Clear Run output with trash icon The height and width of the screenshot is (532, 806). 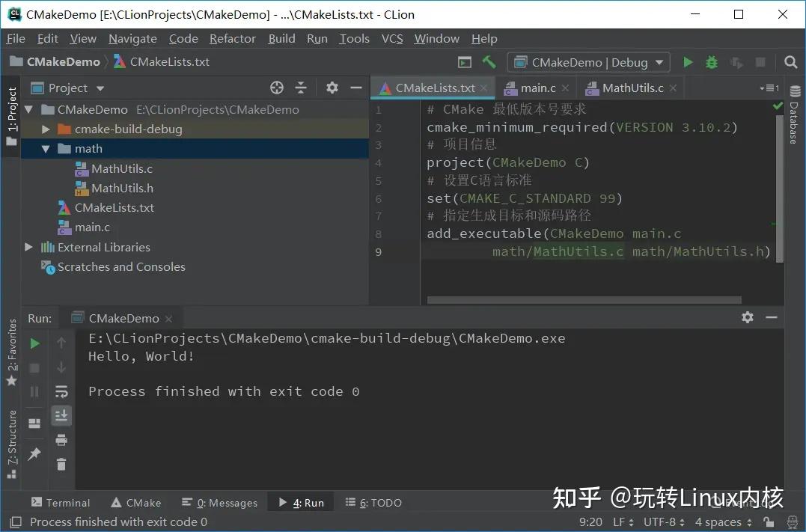[x=61, y=464]
